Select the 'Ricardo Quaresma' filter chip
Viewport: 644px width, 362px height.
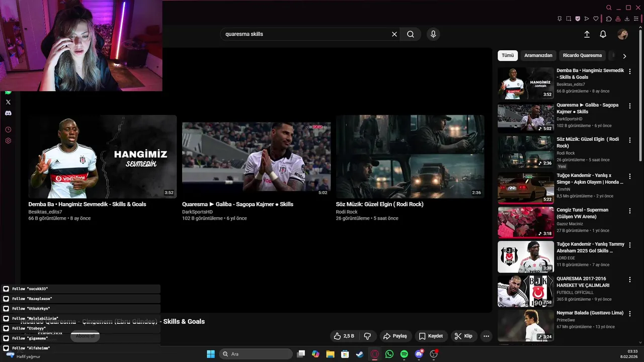click(x=582, y=55)
